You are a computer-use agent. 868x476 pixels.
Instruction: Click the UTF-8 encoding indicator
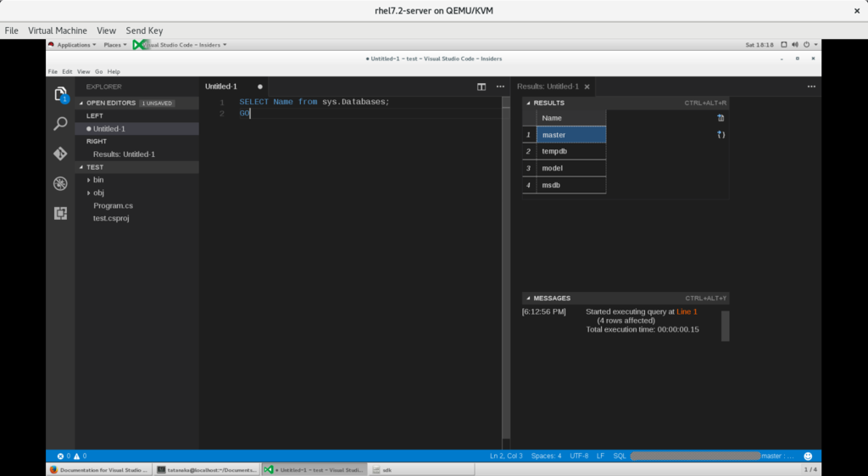tap(579, 456)
